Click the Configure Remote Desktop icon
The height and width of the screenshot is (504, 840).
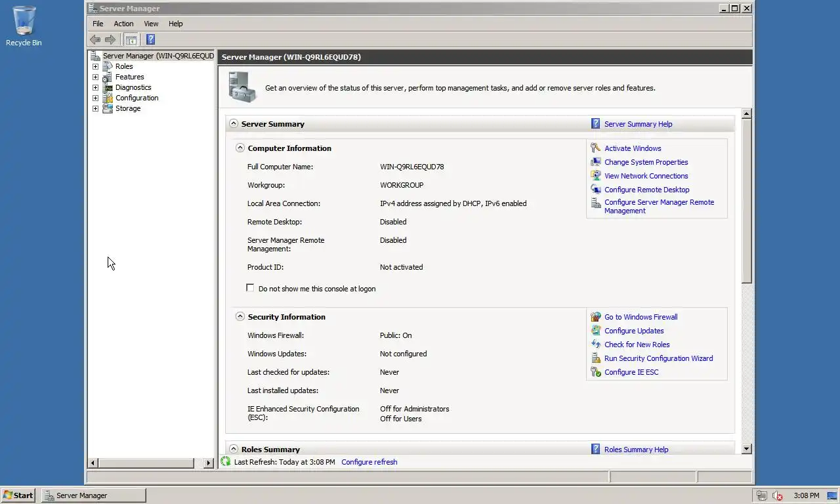[x=595, y=190]
